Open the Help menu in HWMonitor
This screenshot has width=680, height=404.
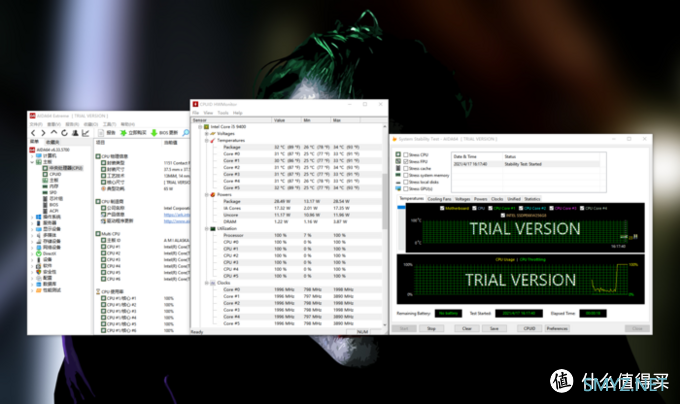click(238, 113)
